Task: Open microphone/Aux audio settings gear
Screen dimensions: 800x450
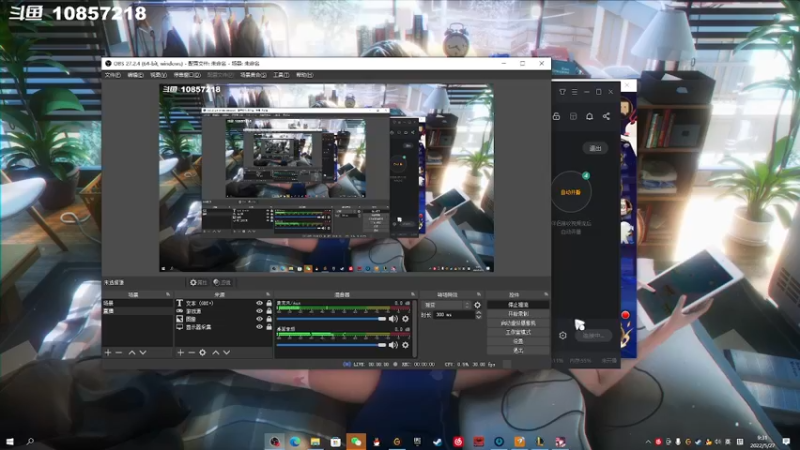Action: [x=406, y=319]
